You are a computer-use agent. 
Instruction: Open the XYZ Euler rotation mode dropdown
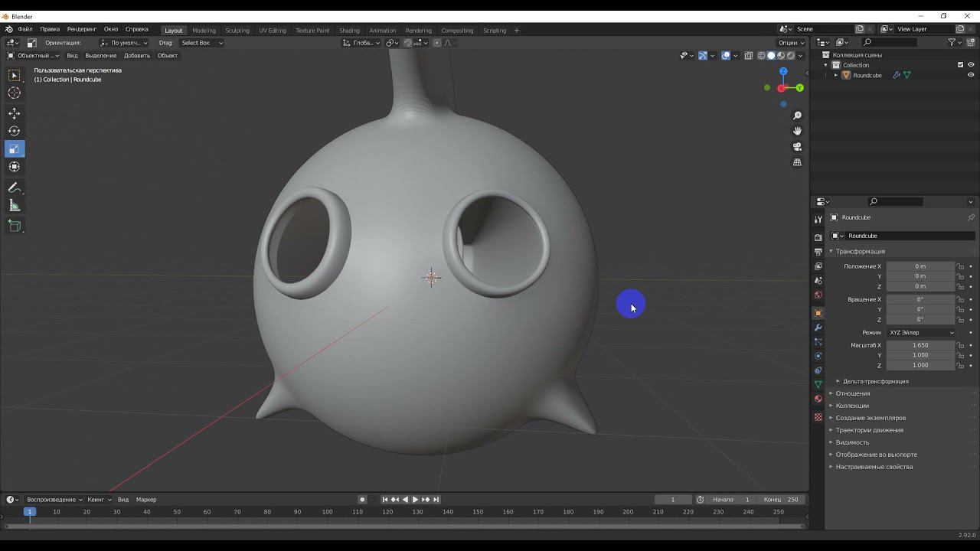(x=921, y=333)
